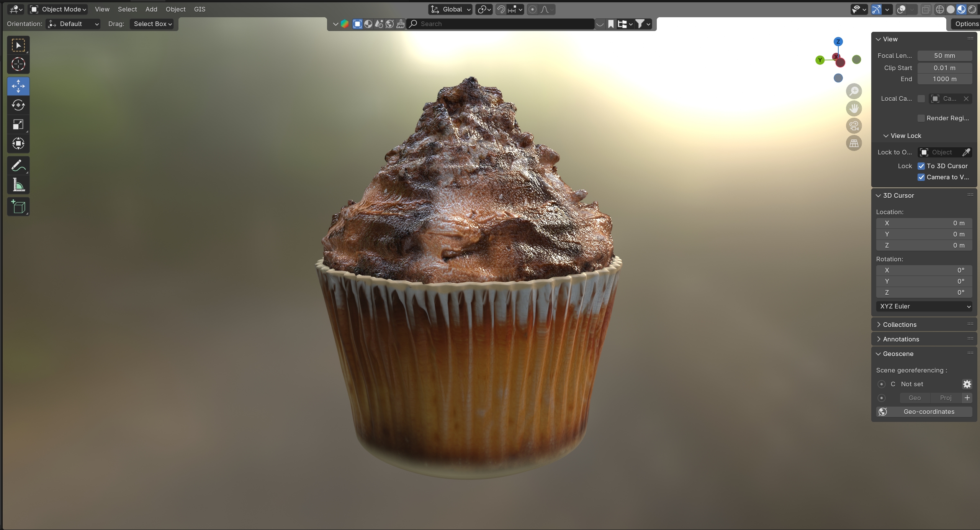Open XYZ Euler rotation mode dropdown
Image resolution: width=980 pixels, height=530 pixels.
point(924,306)
